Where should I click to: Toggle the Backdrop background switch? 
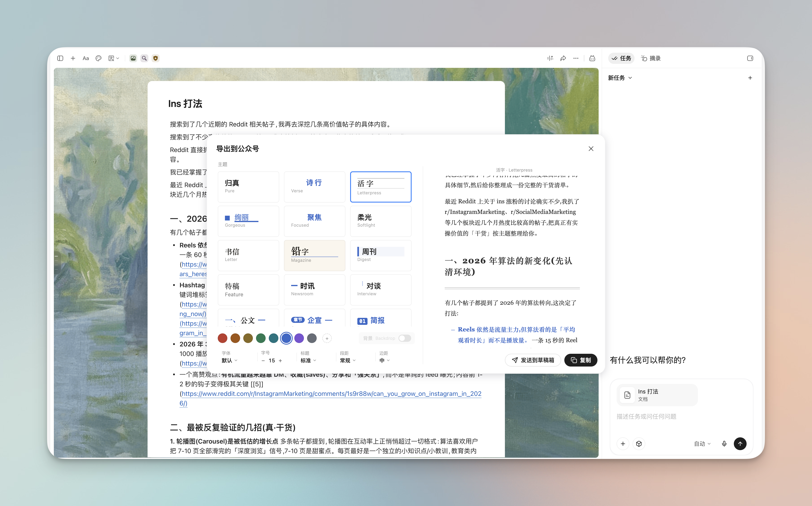405,338
